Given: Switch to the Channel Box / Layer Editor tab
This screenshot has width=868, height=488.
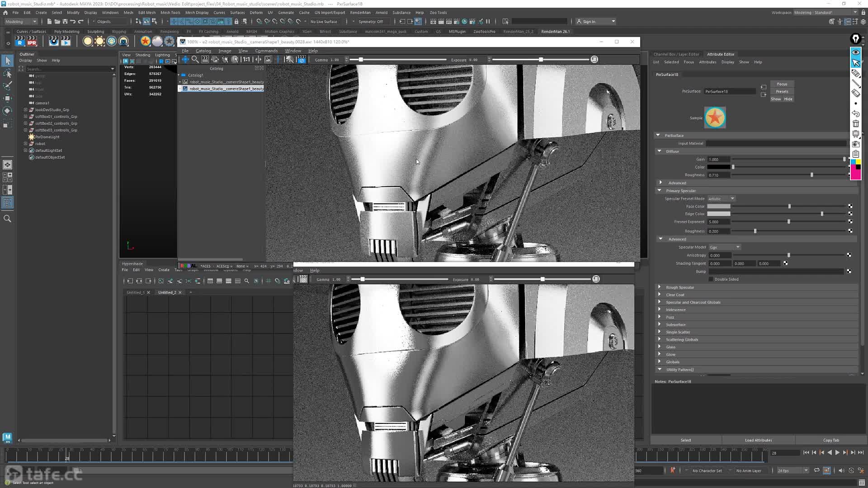Looking at the screenshot, I should click(x=676, y=54).
